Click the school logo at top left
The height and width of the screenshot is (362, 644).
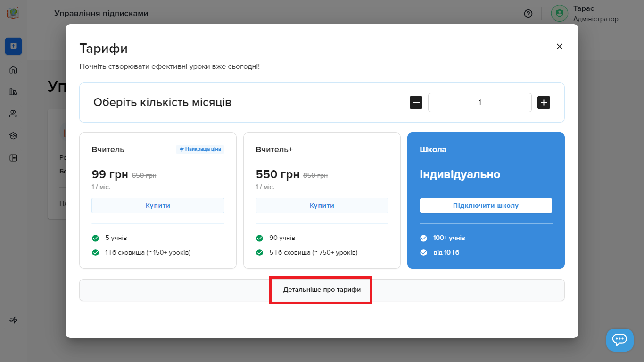point(13,13)
